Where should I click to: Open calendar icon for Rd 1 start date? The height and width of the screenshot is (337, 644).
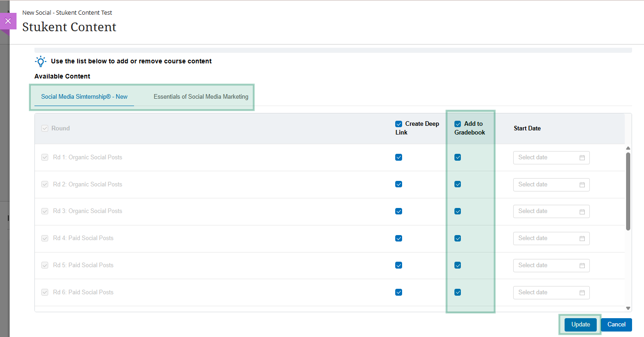[582, 157]
